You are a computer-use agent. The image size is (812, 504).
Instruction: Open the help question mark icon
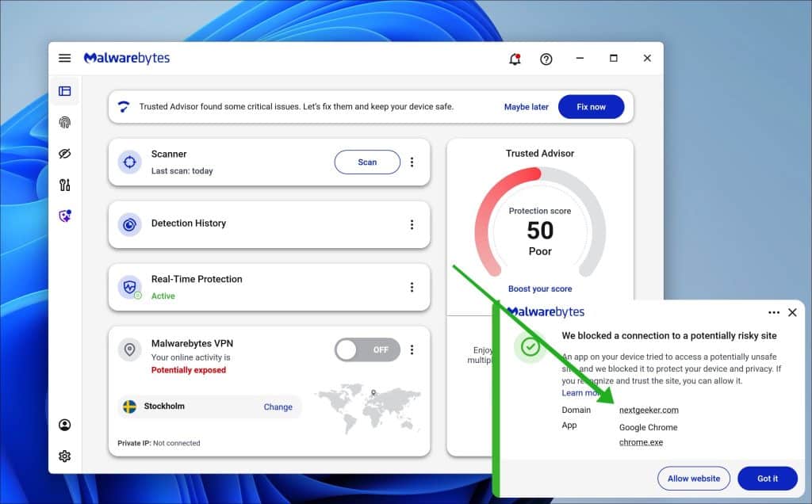[546, 58]
